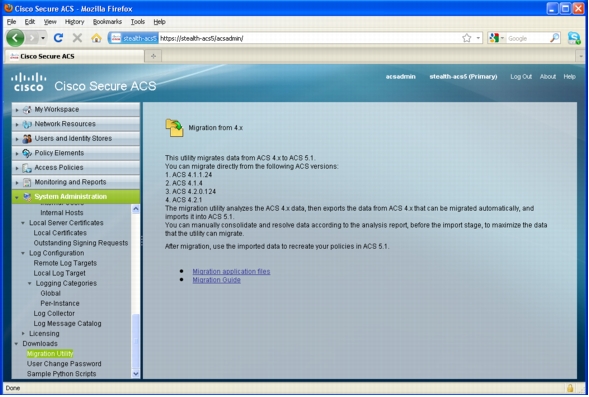Open a new tab with the plus button
This screenshot has width=589, height=397.
click(153, 56)
